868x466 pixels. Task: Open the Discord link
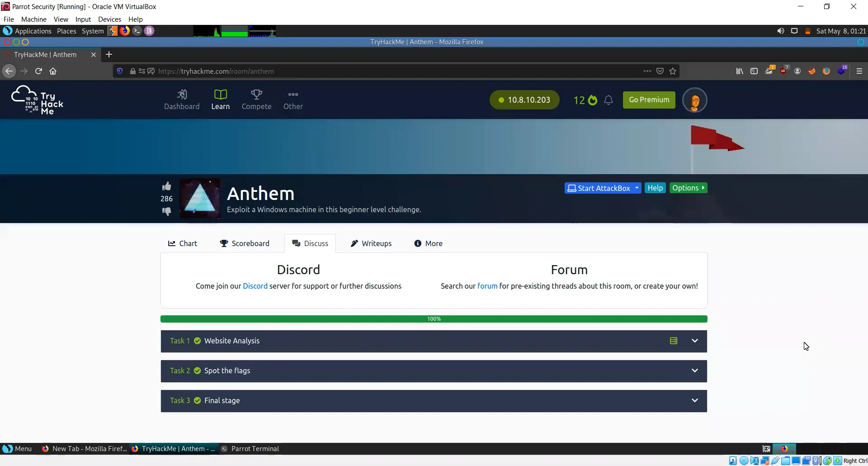(x=255, y=286)
